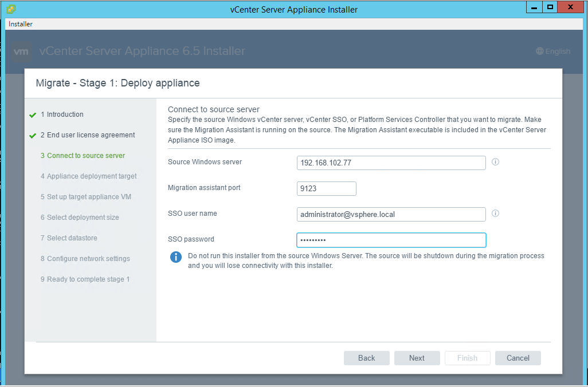Go to step 2 End user license agreement
The height and width of the screenshot is (387, 588).
tap(88, 135)
